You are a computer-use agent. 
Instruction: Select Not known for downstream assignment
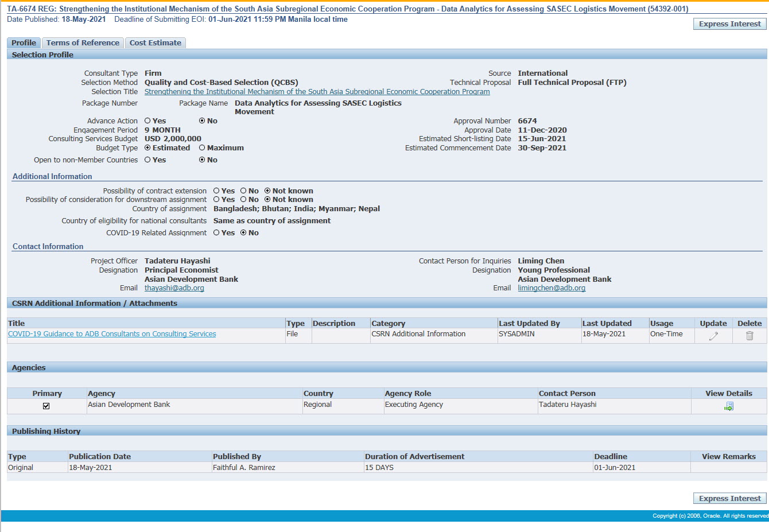pos(267,200)
